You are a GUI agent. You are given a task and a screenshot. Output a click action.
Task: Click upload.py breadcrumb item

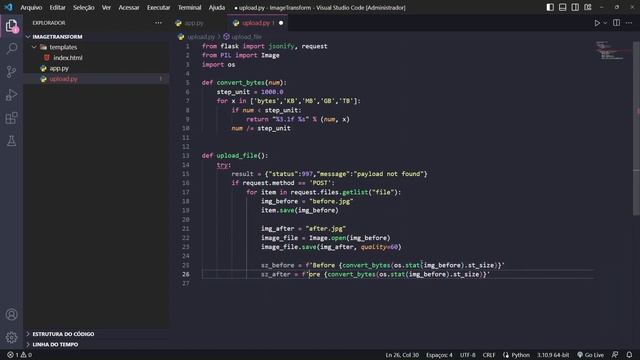point(201,37)
